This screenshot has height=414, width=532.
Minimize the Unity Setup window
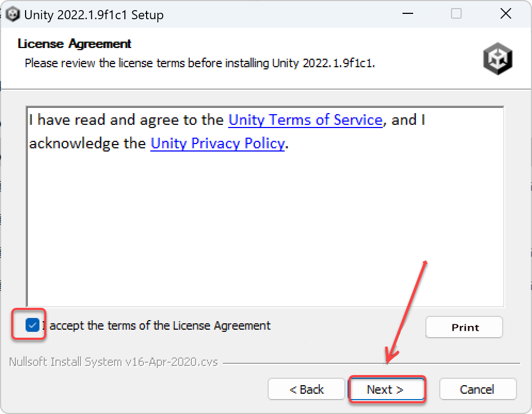(407, 13)
